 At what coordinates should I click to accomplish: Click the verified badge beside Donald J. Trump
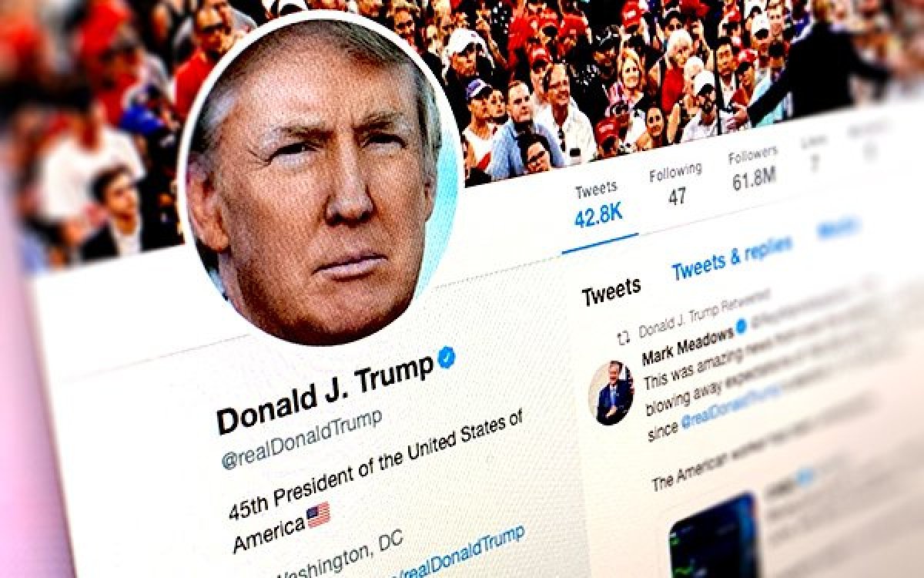tap(447, 356)
